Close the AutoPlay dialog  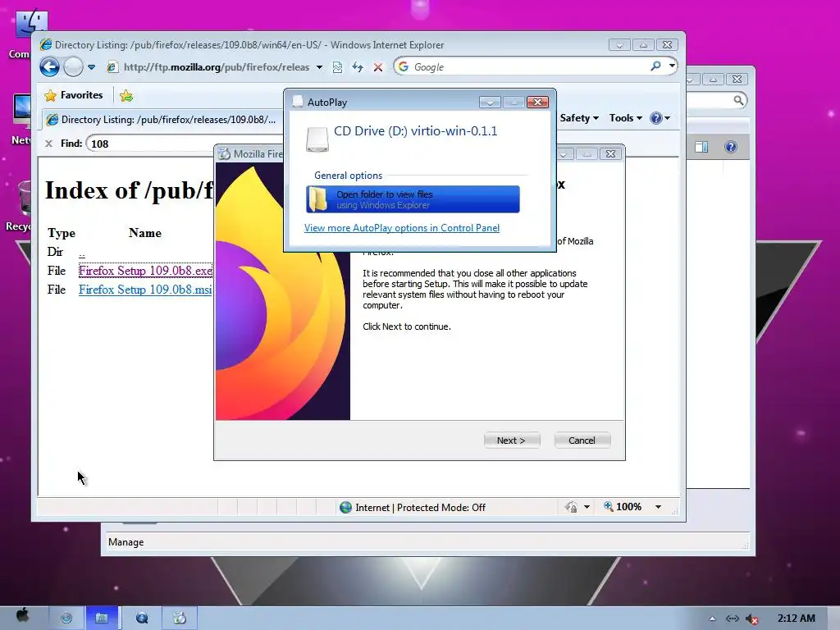point(537,102)
